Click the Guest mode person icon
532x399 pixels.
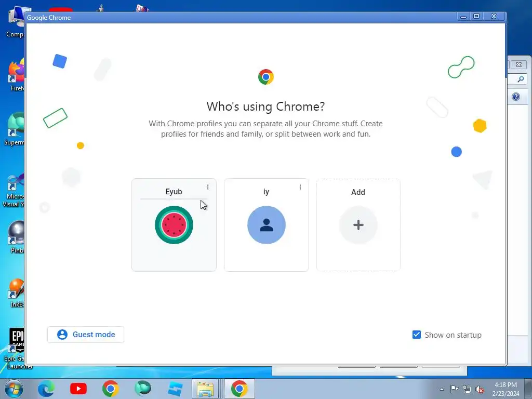62,335
